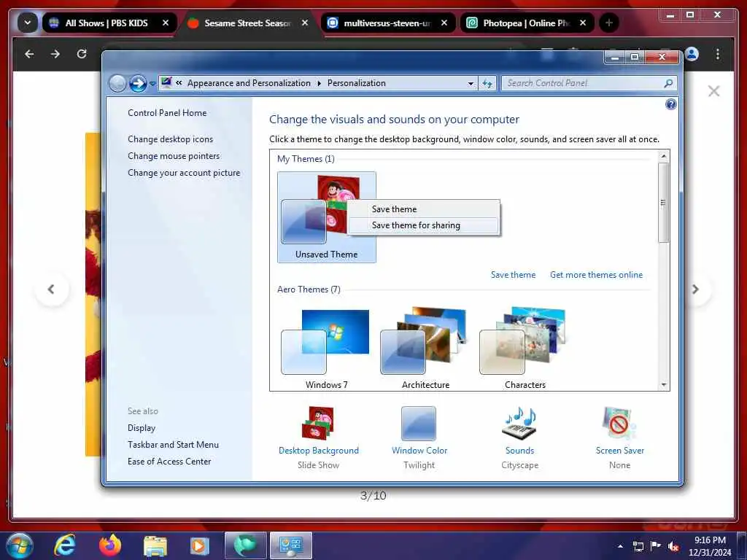Image resolution: width=747 pixels, height=560 pixels.
Task: Click the search magnifier in Control Panel
Action: pyautogui.click(x=668, y=83)
